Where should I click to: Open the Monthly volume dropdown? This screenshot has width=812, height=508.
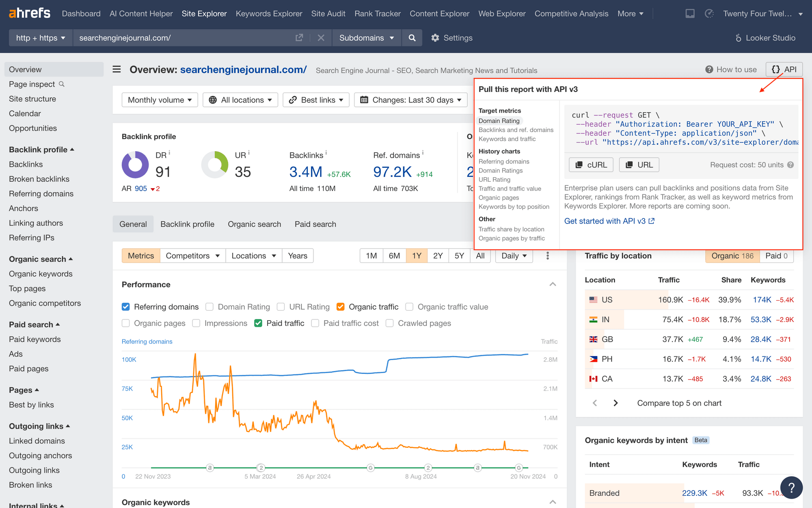point(160,100)
